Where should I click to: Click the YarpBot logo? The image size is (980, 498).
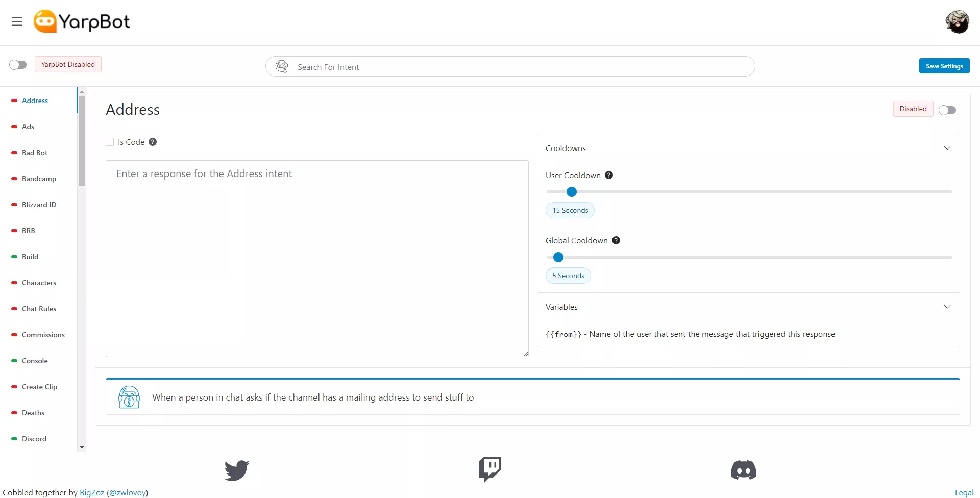click(x=81, y=21)
